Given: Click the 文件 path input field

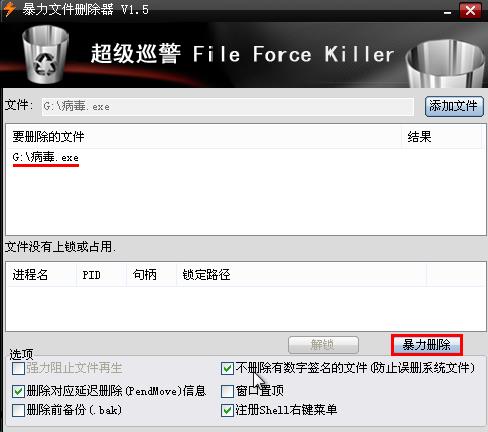Looking at the screenshot, I should [x=228, y=107].
